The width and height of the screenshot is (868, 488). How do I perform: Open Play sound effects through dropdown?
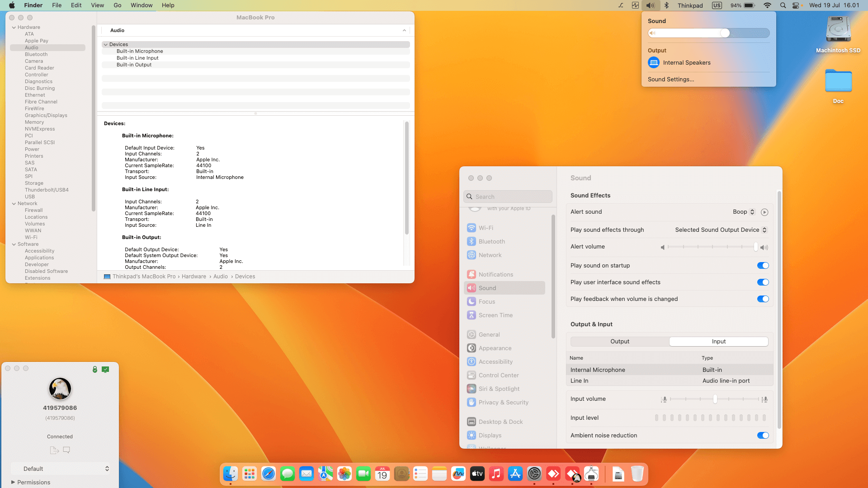click(x=721, y=230)
